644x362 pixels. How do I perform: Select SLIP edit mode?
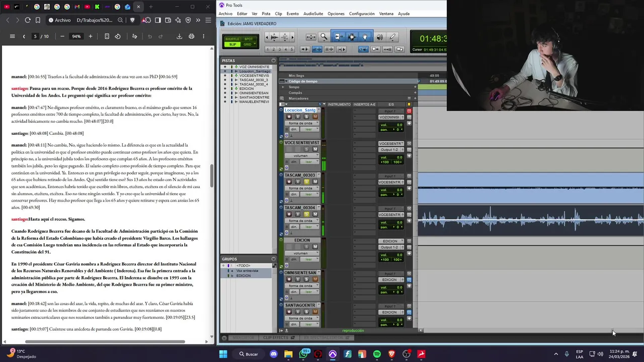coord(232,44)
